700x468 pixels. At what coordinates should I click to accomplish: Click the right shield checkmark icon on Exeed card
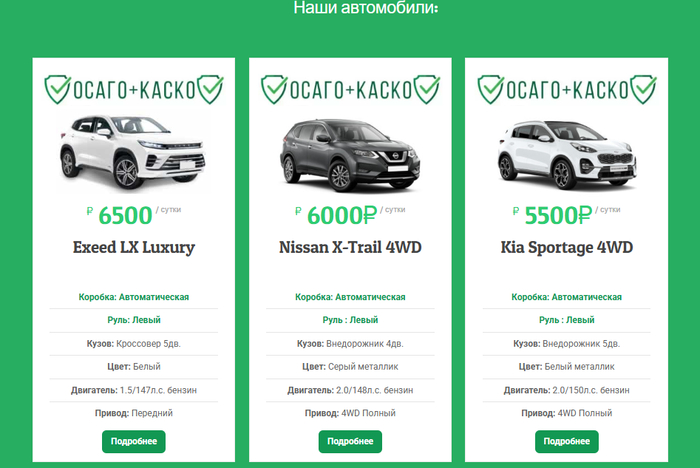[x=210, y=89]
